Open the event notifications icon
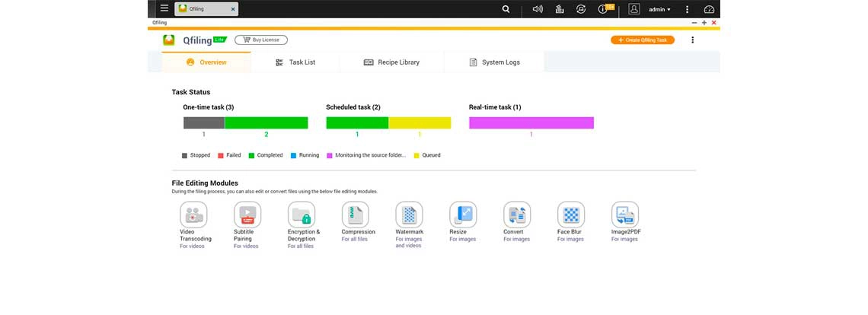The image size is (868, 315). pyautogui.click(x=603, y=9)
